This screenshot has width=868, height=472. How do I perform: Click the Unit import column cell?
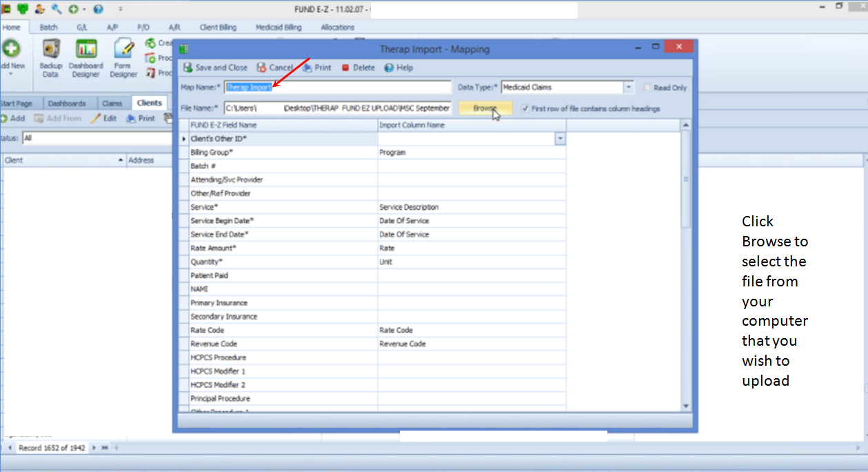(x=472, y=262)
